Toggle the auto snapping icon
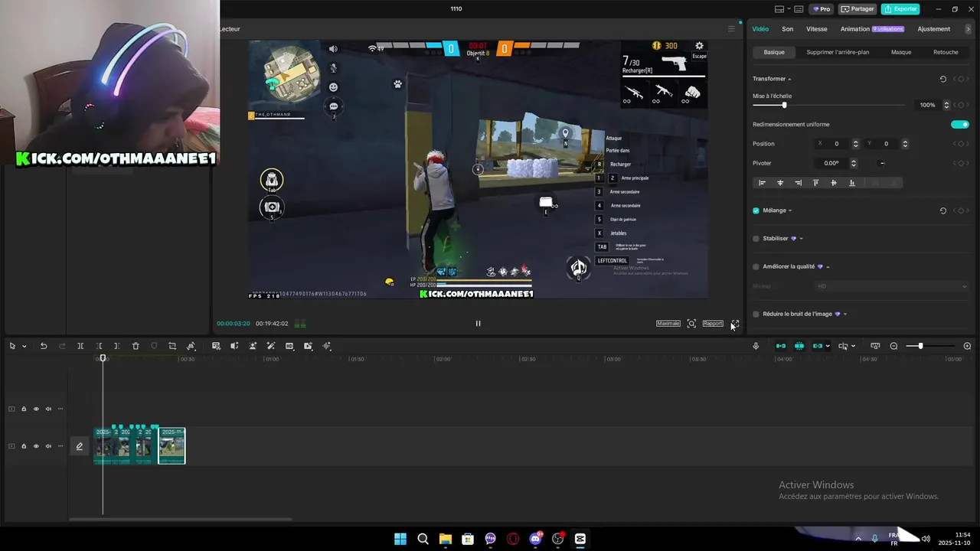This screenshot has width=980, height=551. (799, 346)
